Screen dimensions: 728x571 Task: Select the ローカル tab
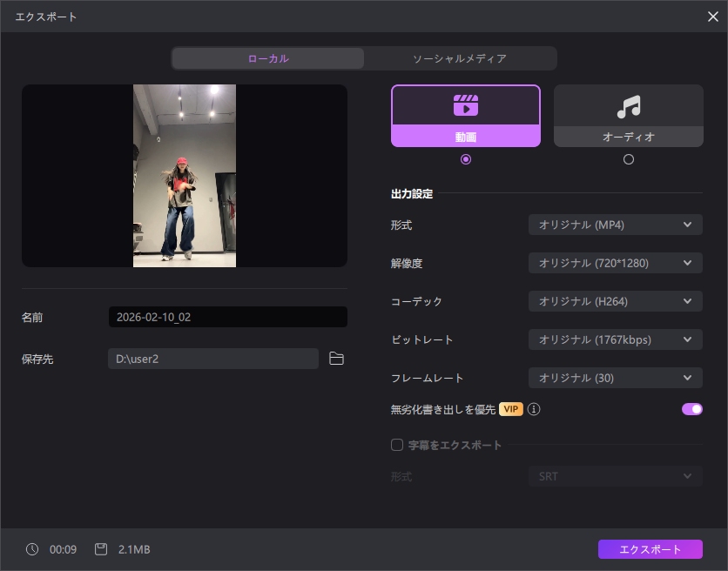coord(267,58)
